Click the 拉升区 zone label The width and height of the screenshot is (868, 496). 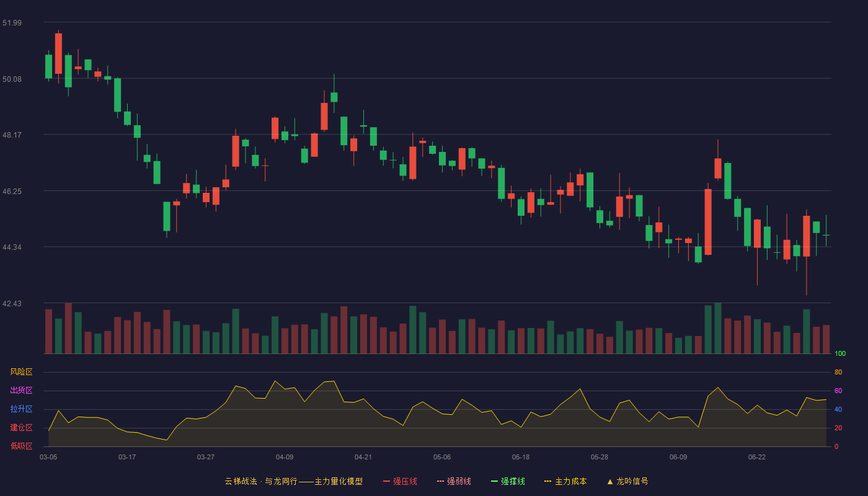[x=21, y=409]
